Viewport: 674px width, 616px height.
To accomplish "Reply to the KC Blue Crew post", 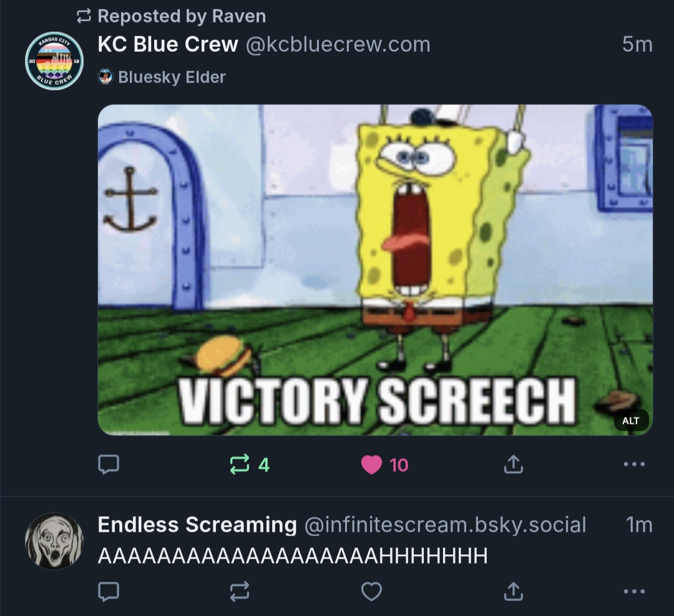I will (109, 464).
